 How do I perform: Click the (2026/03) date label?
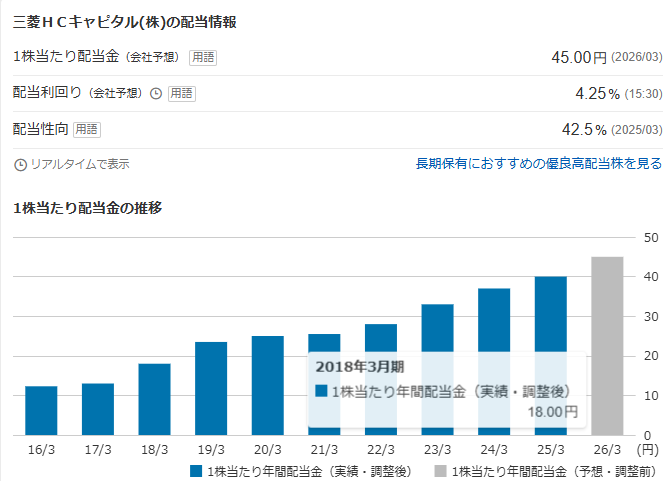pyautogui.click(x=637, y=57)
